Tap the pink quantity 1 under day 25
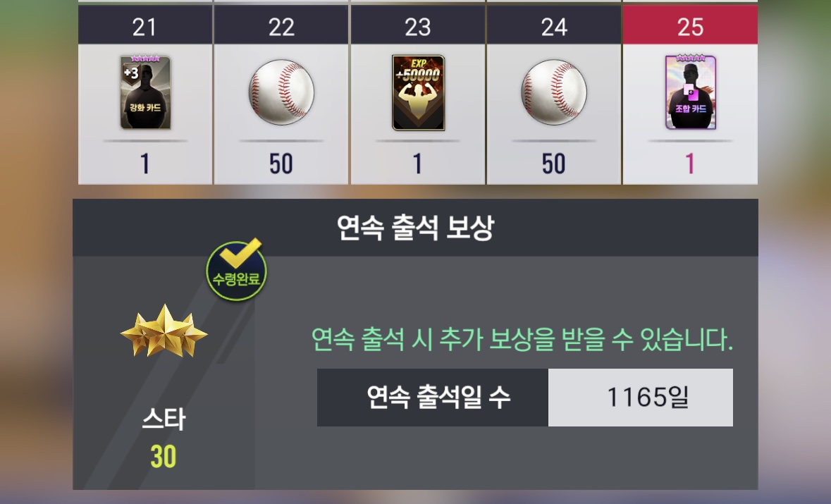Viewport: 831px width, 504px height. point(690,164)
